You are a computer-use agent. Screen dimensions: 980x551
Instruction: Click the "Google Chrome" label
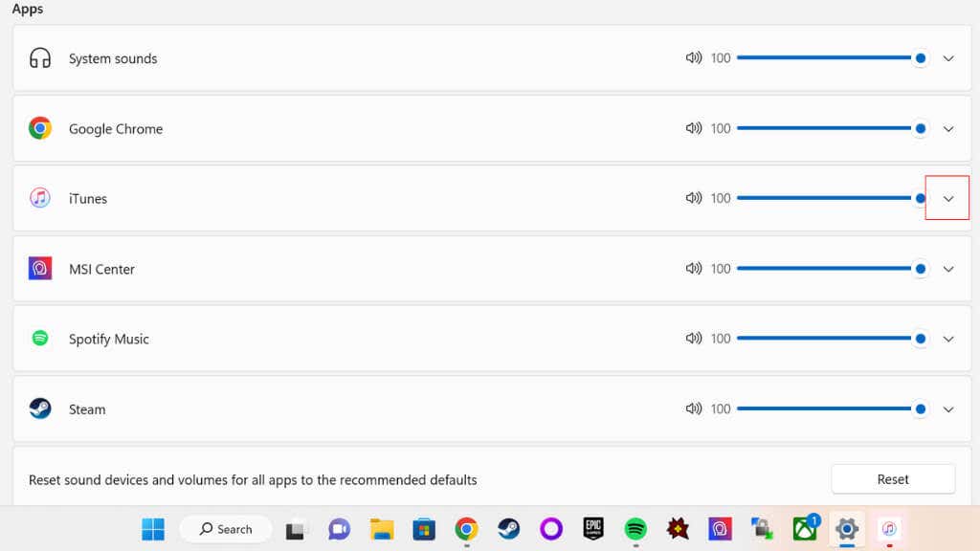point(116,129)
